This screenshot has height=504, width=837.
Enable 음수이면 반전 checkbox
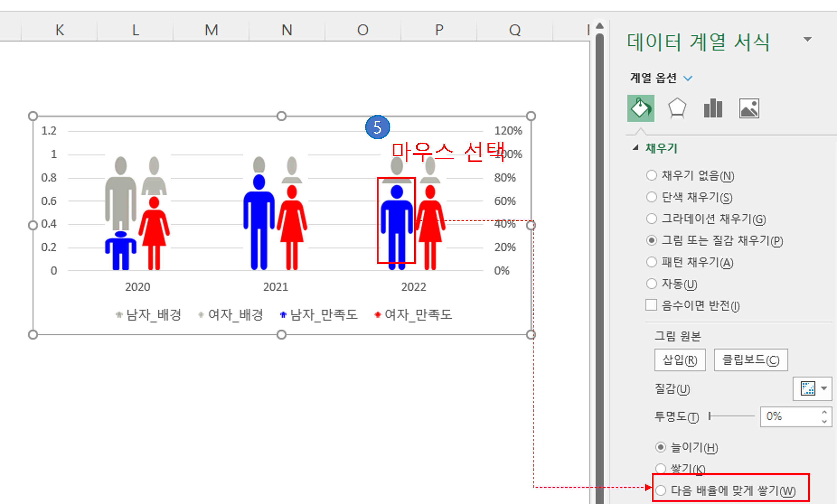651,305
